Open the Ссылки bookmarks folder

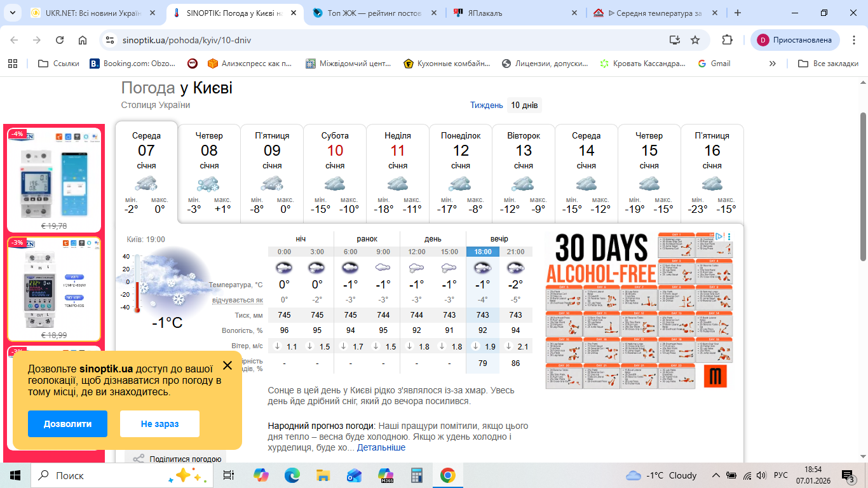[58, 64]
